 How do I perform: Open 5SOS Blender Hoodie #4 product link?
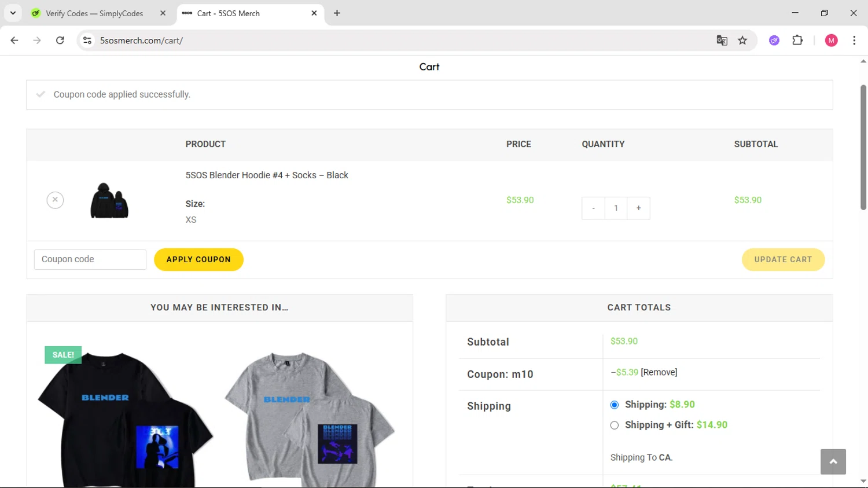267,175
